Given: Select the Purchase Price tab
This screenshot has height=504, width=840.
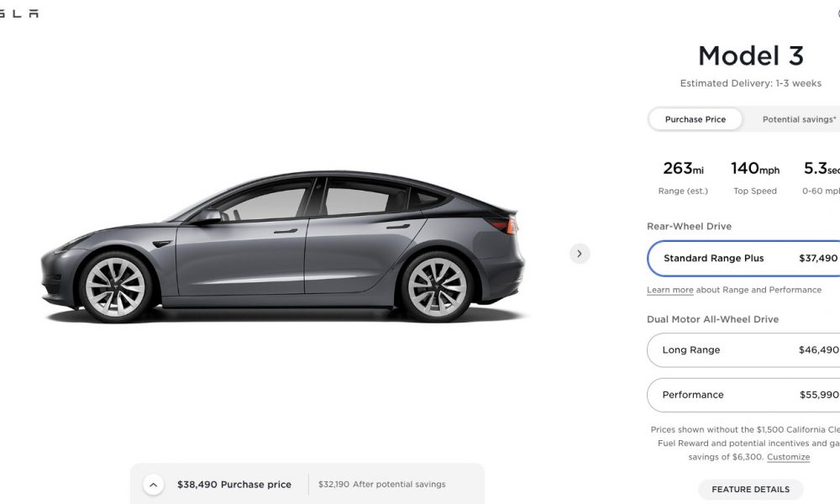Looking at the screenshot, I should 695,119.
